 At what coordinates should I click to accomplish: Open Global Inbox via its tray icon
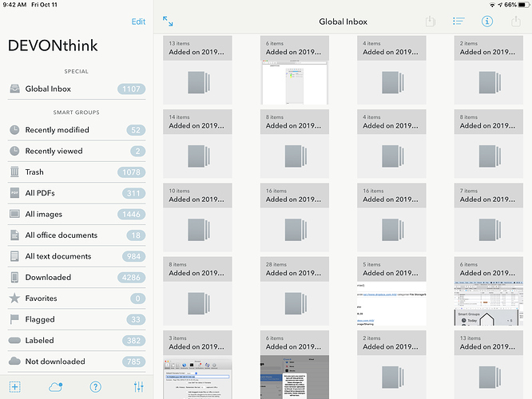point(14,89)
